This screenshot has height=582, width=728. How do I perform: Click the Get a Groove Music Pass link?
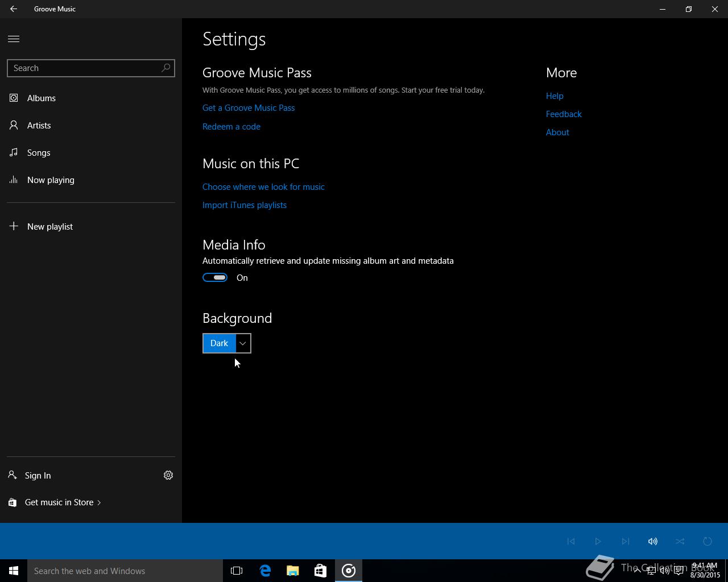(249, 108)
